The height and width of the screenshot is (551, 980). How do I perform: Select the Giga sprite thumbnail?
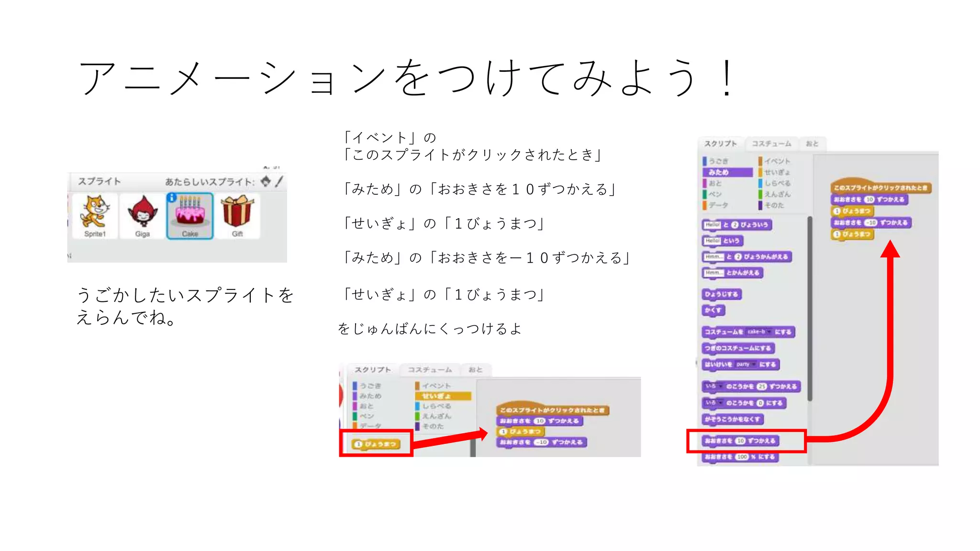142,216
